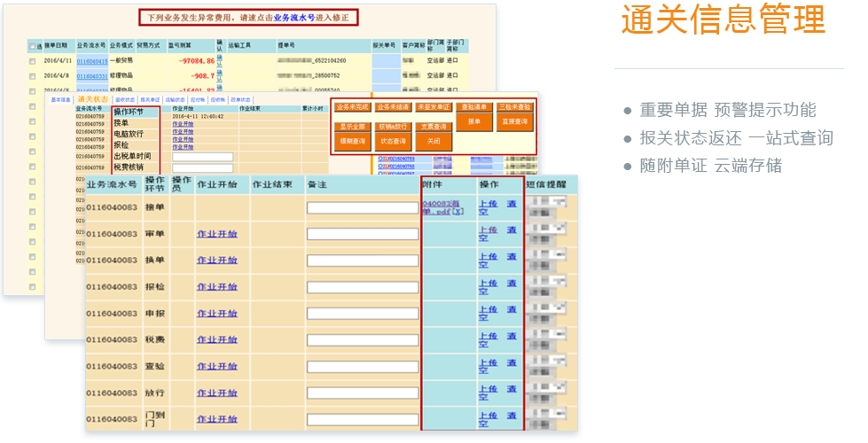This screenshot has width=868, height=443.
Task: Click the red amount -97084.86
Action: 197,61
